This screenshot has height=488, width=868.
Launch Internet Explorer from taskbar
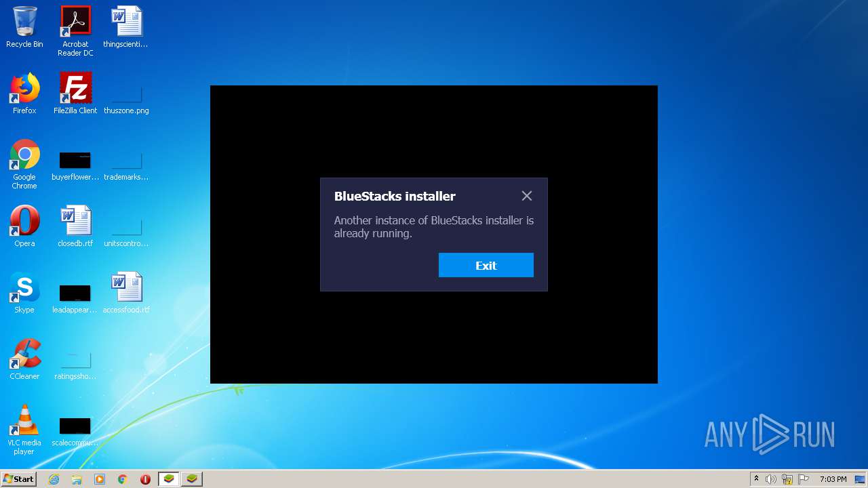[x=54, y=479]
